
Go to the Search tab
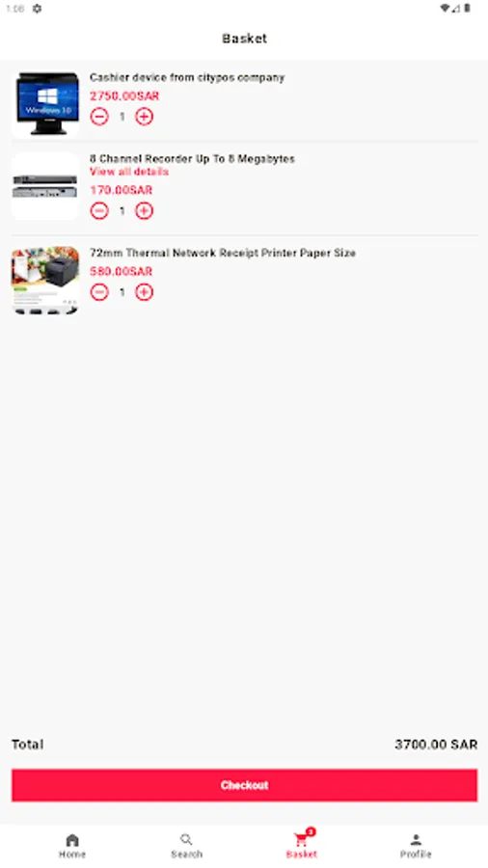(186, 846)
